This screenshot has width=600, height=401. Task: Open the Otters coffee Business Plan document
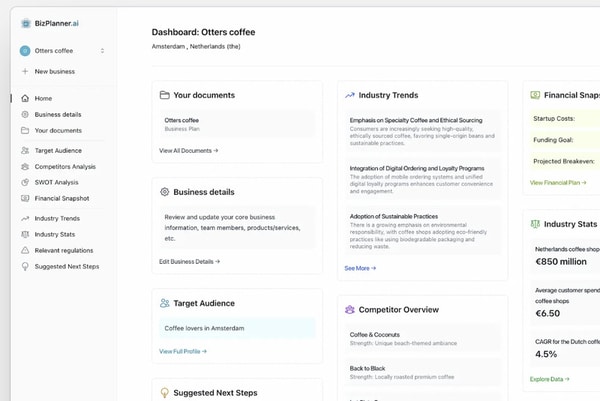click(x=237, y=124)
